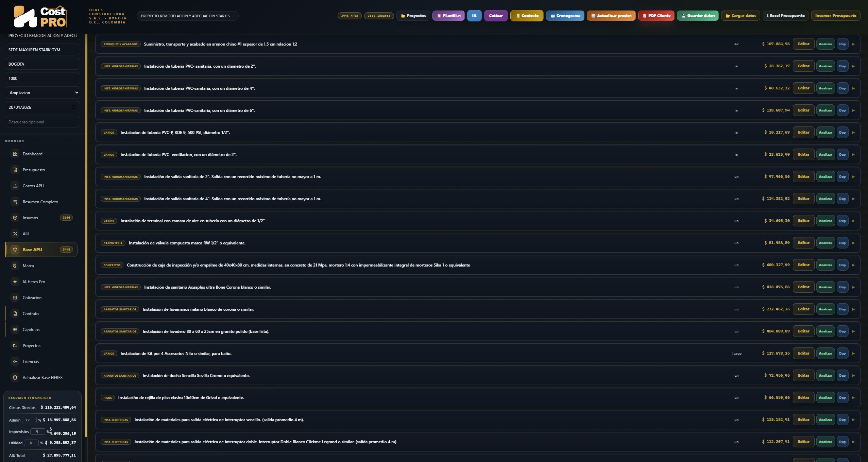Select the Insumos cube icon

click(15, 218)
